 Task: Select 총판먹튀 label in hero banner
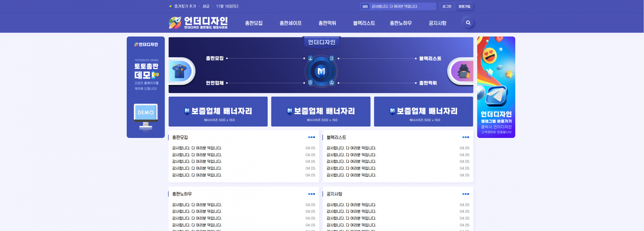click(428, 83)
